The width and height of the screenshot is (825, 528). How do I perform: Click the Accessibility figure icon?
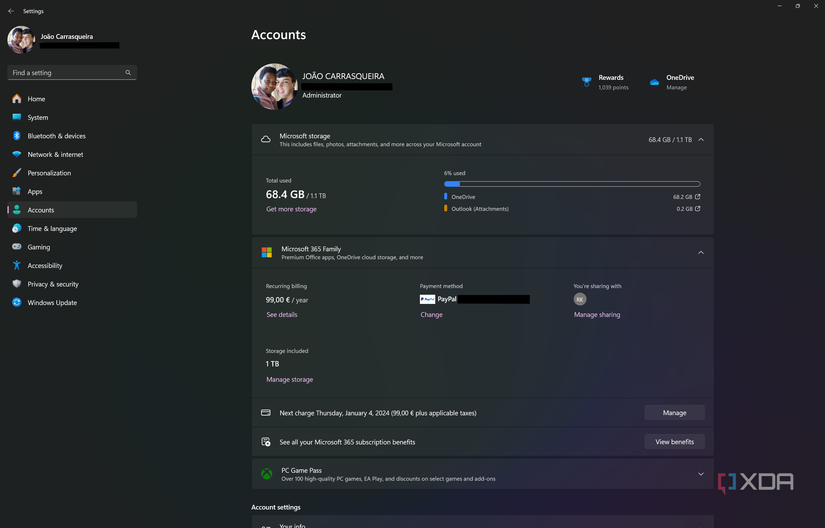tap(17, 266)
